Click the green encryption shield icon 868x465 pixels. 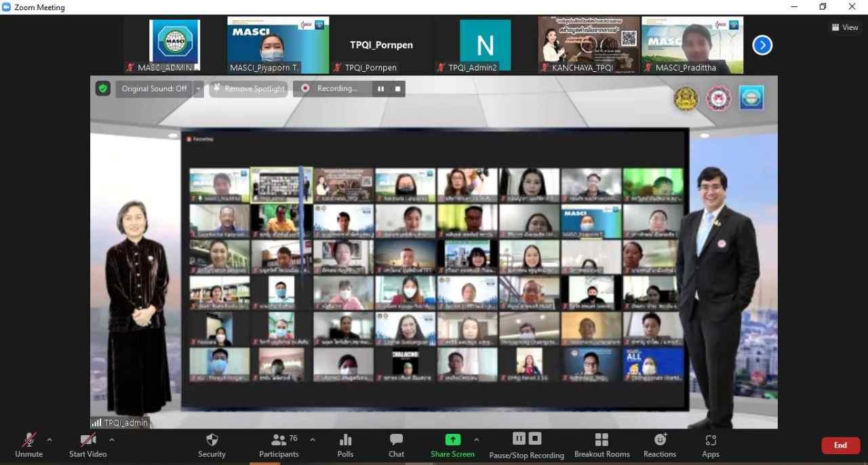103,88
